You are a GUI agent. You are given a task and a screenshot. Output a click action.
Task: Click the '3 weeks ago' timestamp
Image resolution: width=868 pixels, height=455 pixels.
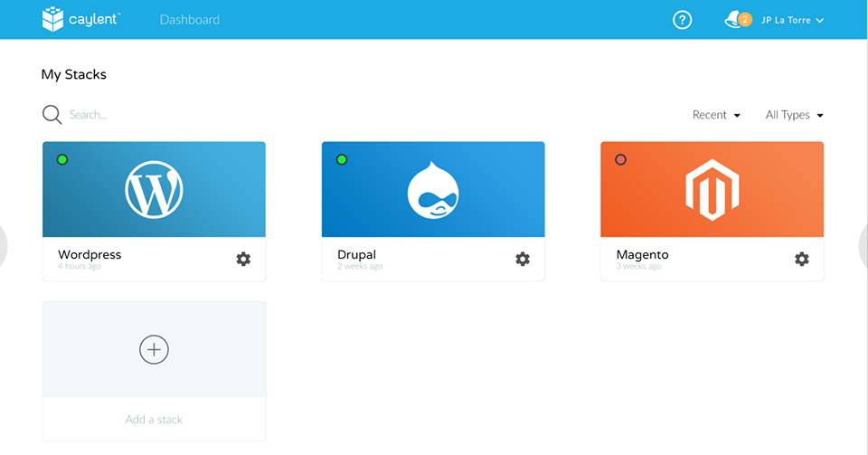click(x=639, y=266)
